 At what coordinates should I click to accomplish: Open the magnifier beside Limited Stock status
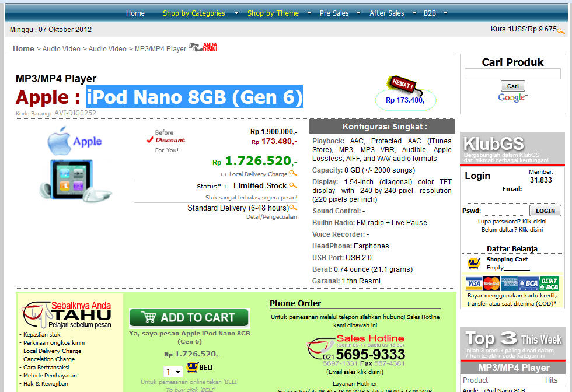pos(293,185)
